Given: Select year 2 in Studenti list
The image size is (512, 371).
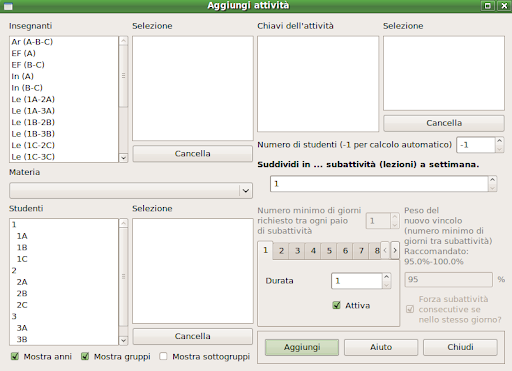Looking at the screenshot, I should point(64,271).
